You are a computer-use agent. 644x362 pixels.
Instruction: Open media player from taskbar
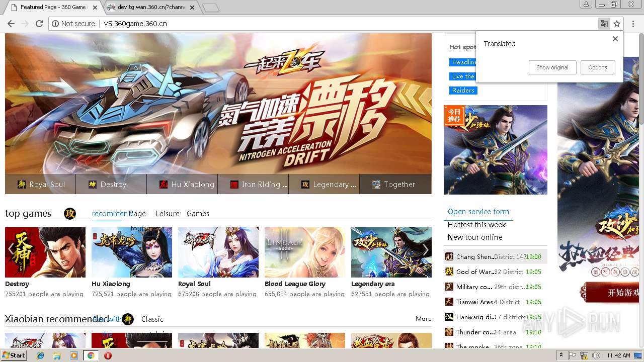(74, 355)
